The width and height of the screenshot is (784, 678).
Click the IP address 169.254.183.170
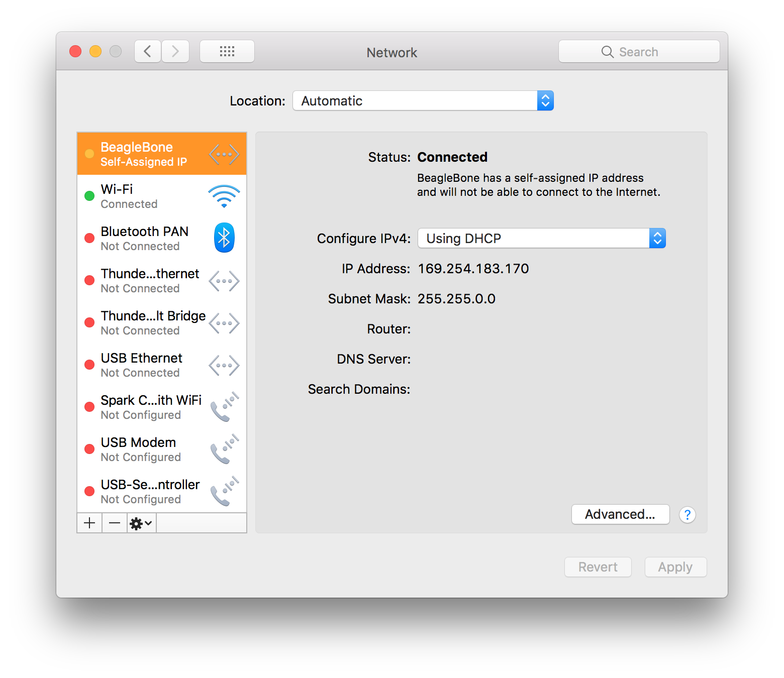pos(473,269)
